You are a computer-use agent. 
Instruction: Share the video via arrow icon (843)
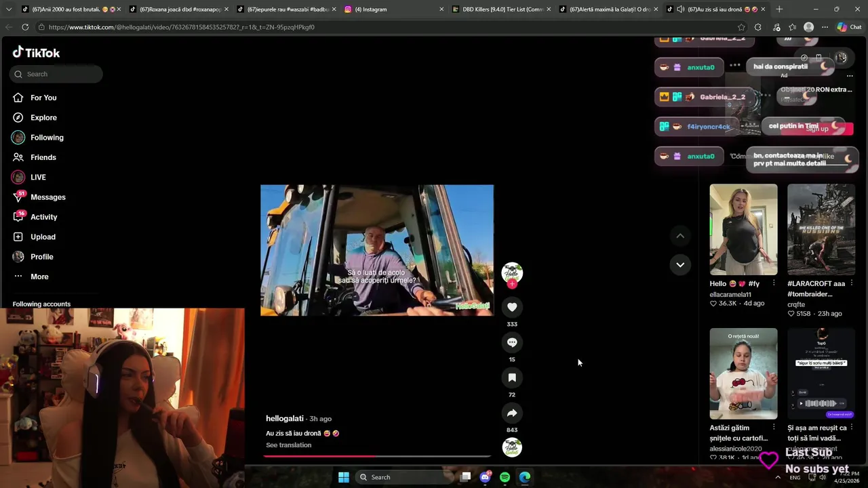pyautogui.click(x=512, y=413)
